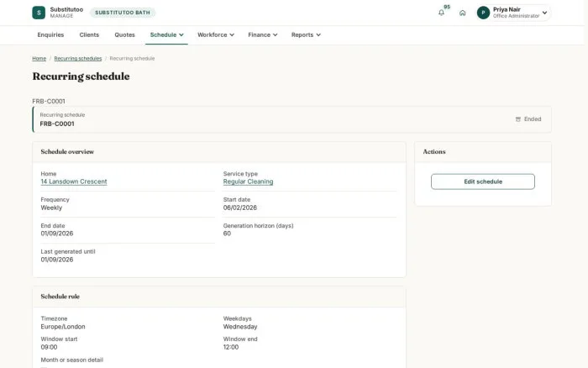Screen dimensions: 588x368
Task: Click the green Substitutoo S logo
Action: click(x=39, y=13)
